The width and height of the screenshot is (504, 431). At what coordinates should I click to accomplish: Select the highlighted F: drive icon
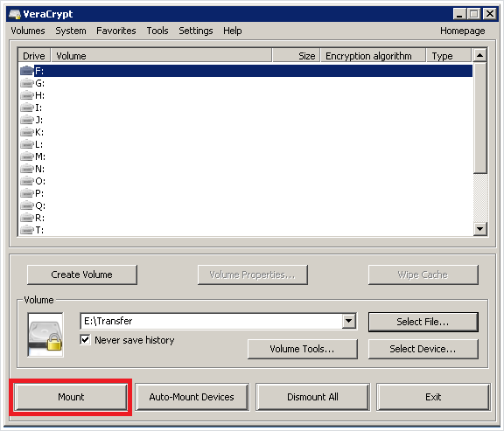coord(26,71)
